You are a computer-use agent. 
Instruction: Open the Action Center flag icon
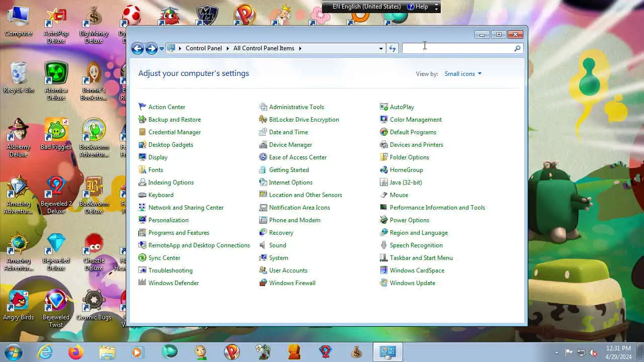click(142, 107)
